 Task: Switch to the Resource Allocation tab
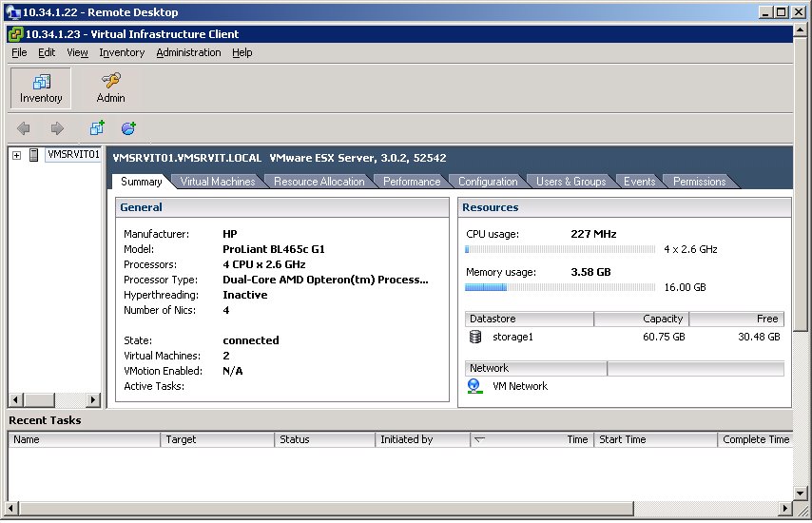(x=319, y=182)
